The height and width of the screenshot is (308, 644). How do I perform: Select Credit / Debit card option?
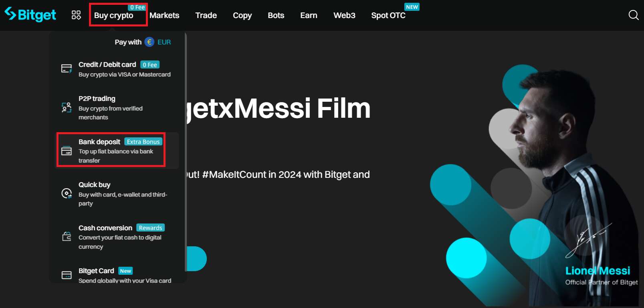click(x=117, y=69)
